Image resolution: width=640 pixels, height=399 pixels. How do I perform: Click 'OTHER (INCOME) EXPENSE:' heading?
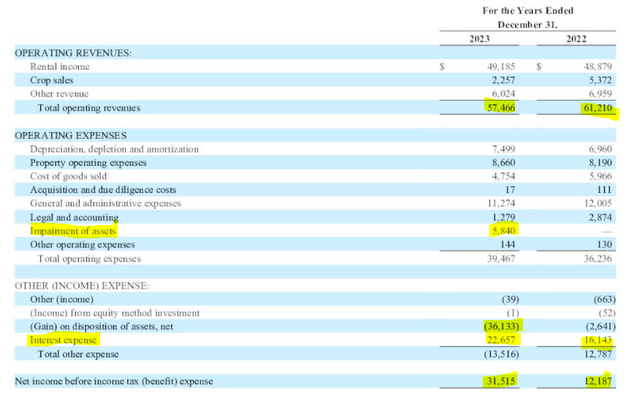tap(82, 286)
